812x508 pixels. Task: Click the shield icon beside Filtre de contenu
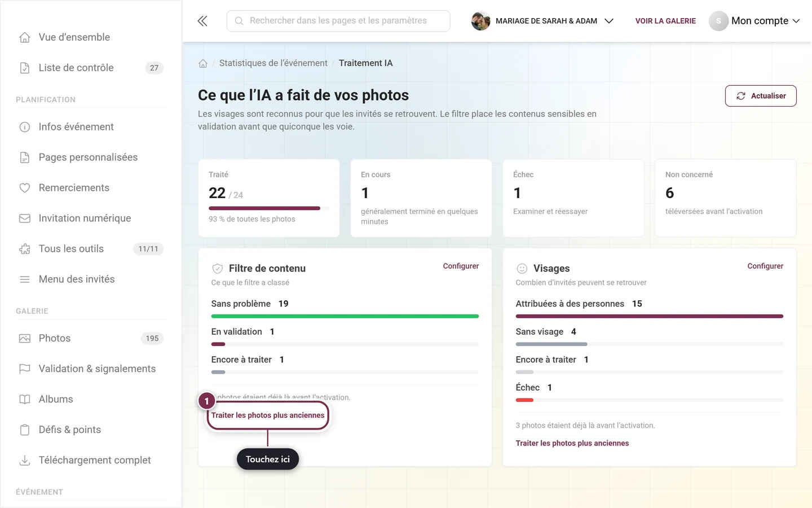tap(217, 269)
